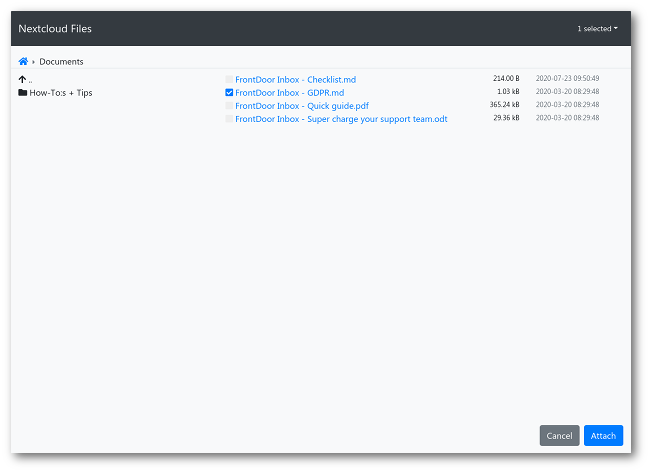650x472 pixels.
Task: Open the How-To:s + Tips folder
Action: pyautogui.click(x=60, y=93)
